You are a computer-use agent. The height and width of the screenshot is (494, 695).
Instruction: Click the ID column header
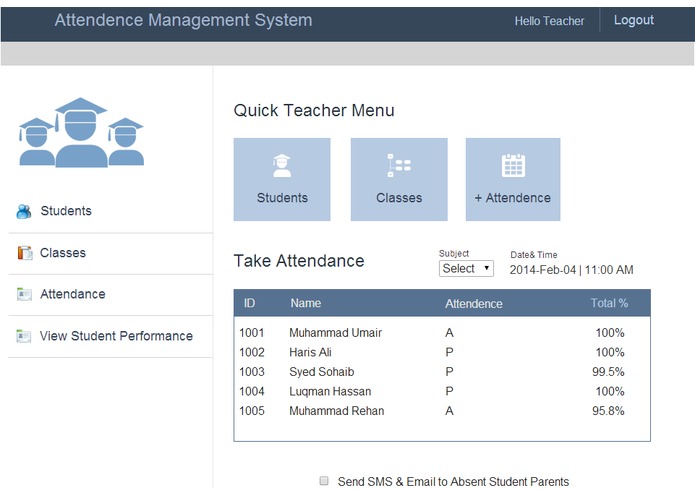(249, 303)
